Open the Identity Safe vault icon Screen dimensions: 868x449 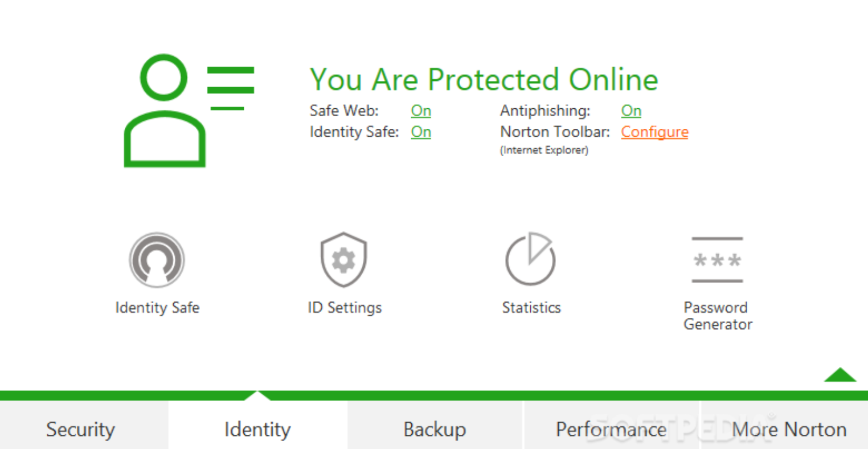157,259
